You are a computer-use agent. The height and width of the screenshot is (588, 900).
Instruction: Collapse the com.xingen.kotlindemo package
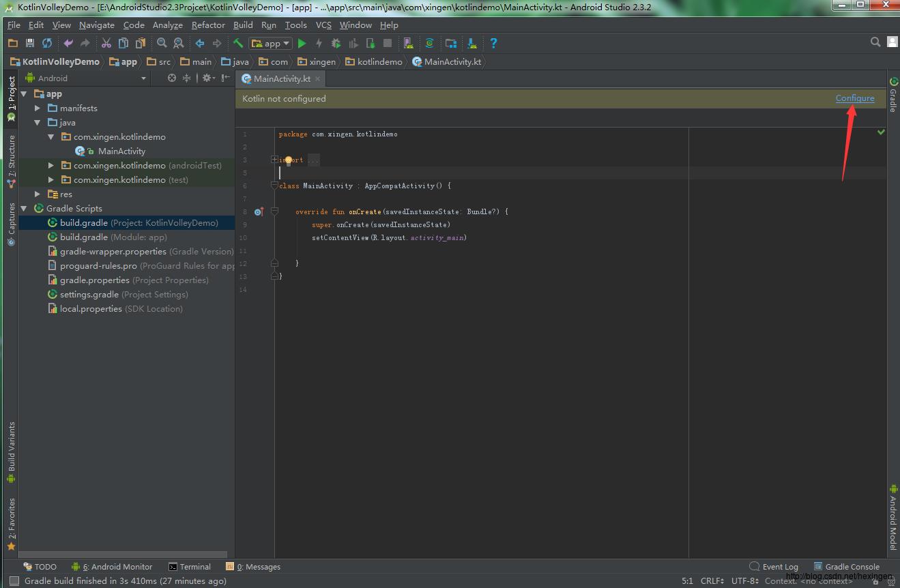coord(51,137)
